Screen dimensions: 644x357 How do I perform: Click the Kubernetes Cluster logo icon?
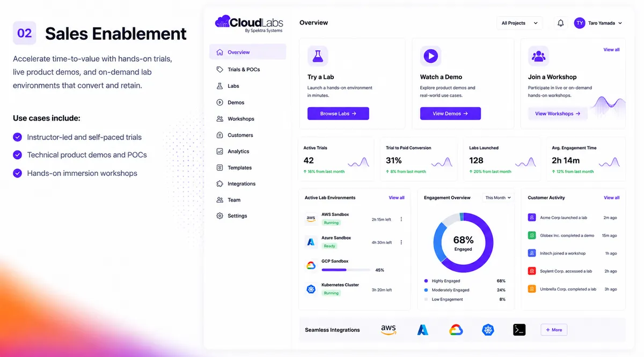311,289
